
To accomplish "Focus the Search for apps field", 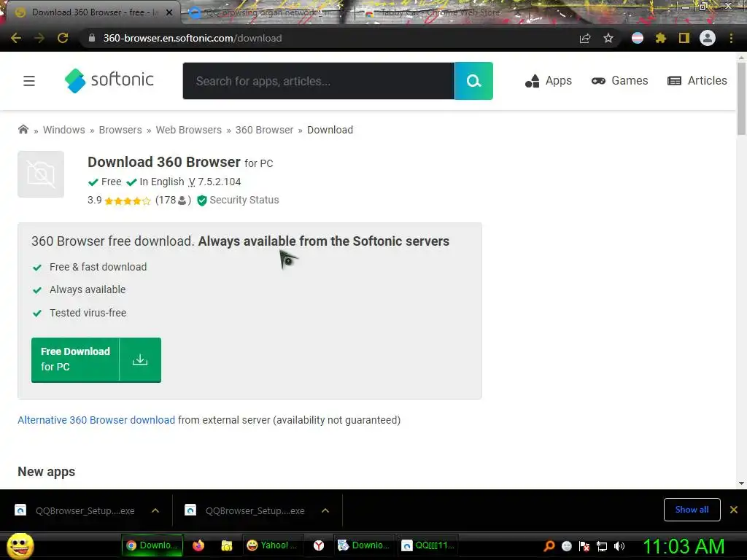I will point(319,81).
